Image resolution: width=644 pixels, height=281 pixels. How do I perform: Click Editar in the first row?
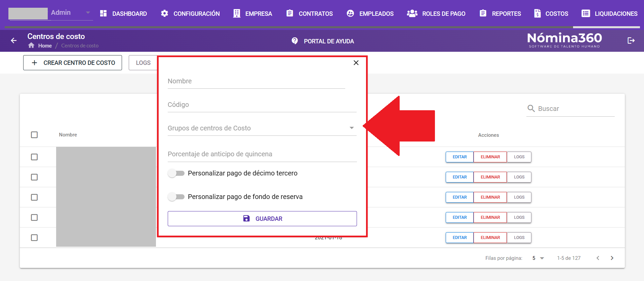coord(459,157)
